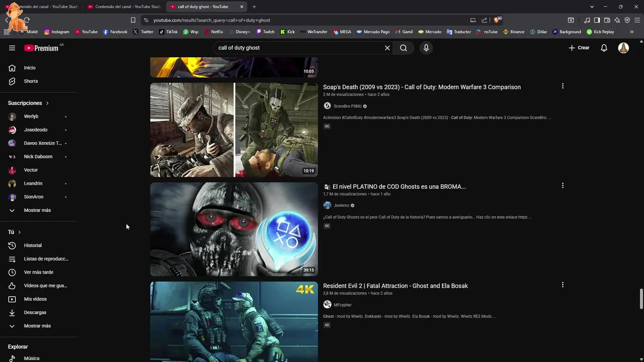Image resolution: width=644 pixels, height=362 pixels.
Task: Reload the page
Action: tap(27, 20)
